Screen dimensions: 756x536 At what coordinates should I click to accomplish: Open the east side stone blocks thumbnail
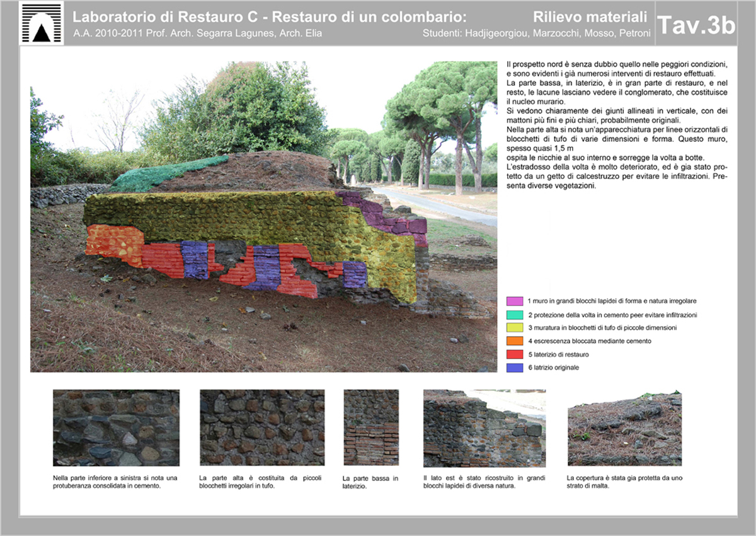pyautogui.click(x=484, y=428)
